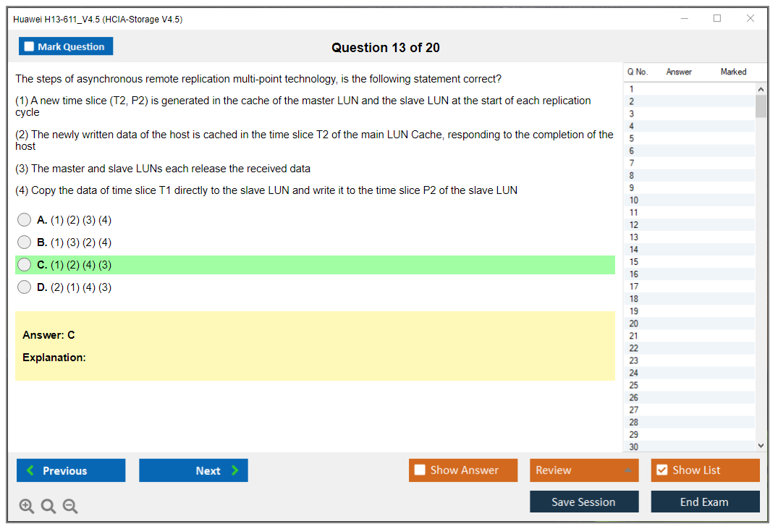This screenshot has width=778, height=532.
Task: Maximize the exam window
Action: pyautogui.click(x=717, y=19)
